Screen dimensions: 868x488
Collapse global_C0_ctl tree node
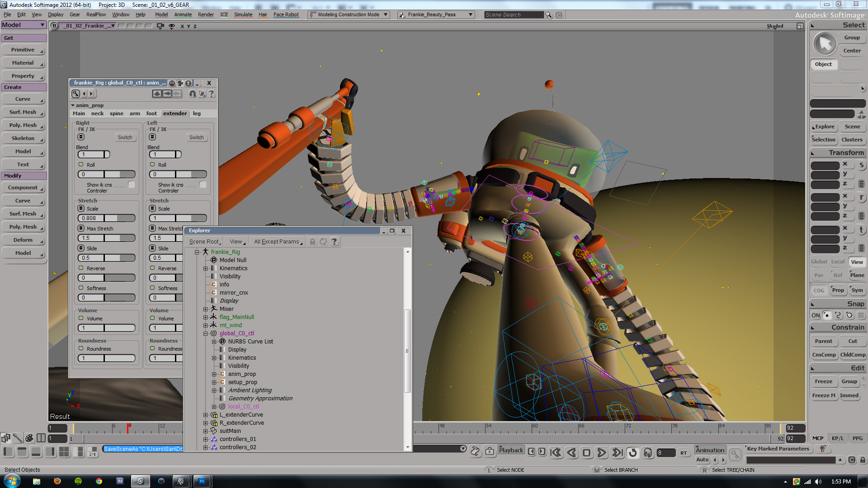pyautogui.click(x=206, y=333)
